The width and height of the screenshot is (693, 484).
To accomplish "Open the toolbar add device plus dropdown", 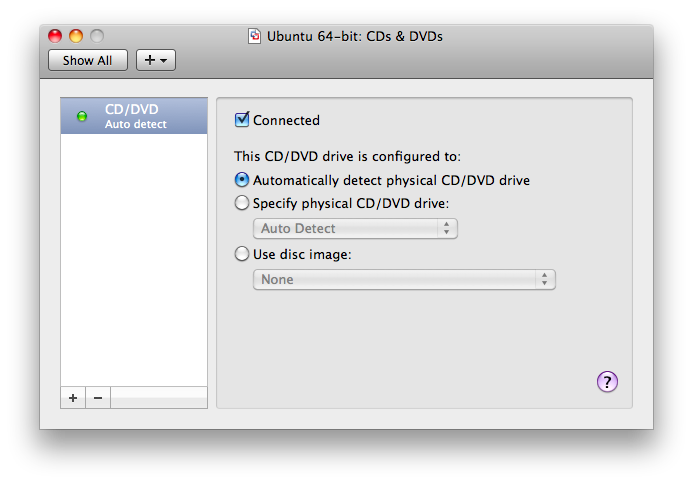I will click(156, 60).
